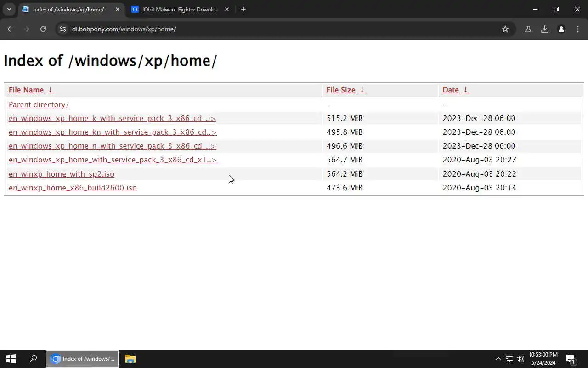The width and height of the screenshot is (588, 368).
Task: Download en_windows_xp_home_n_with_service_pack_3 file
Action: [112, 146]
